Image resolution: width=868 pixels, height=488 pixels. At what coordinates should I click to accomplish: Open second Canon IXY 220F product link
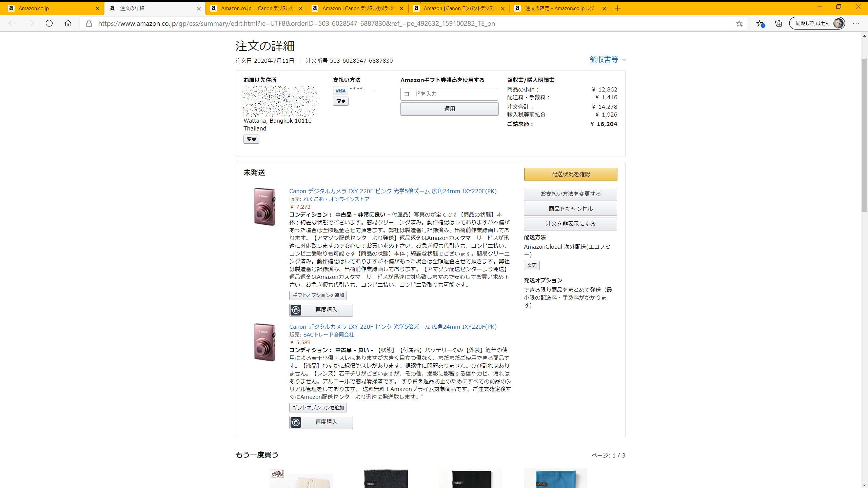pyautogui.click(x=393, y=327)
